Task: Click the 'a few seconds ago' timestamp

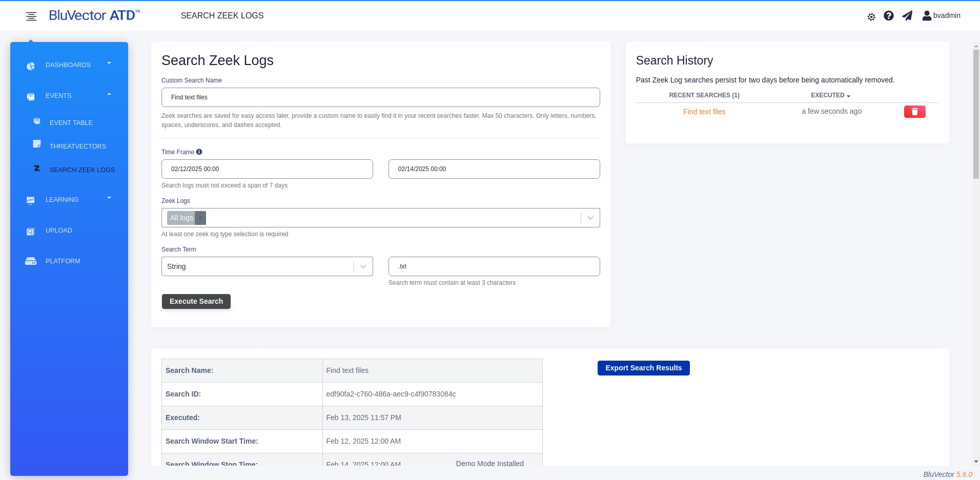Action: (x=831, y=111)
